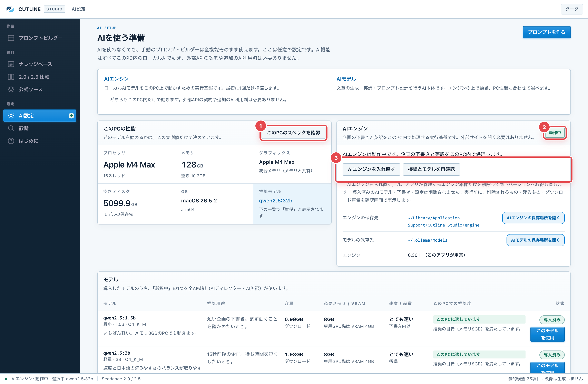Click AIエンジンを入れ直す button
588x384 pixels.
point(371,170)
